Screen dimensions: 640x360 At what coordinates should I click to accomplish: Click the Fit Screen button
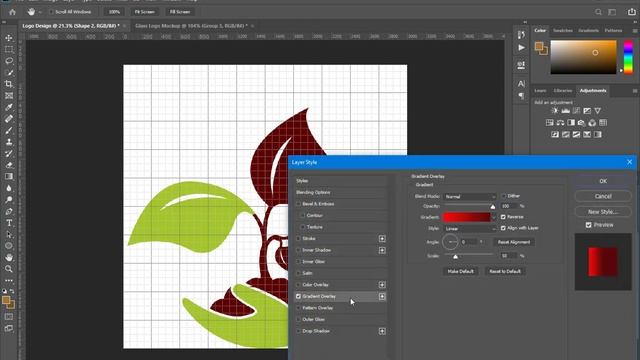(x=144, y=12)
